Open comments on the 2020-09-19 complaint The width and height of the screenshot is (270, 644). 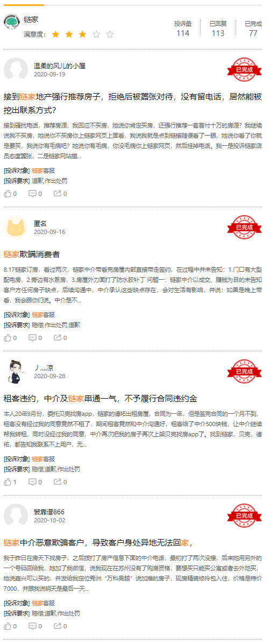[35, 194]
